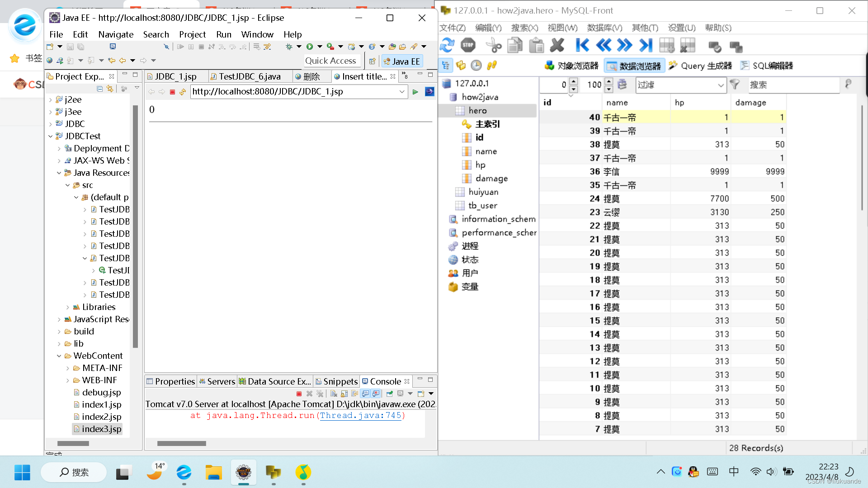The height and width of the screenshot is (488, 868).
Task: Switch to the TestJDBC_6.java tab
Action: pyautogui.click(x=250, y=76)
